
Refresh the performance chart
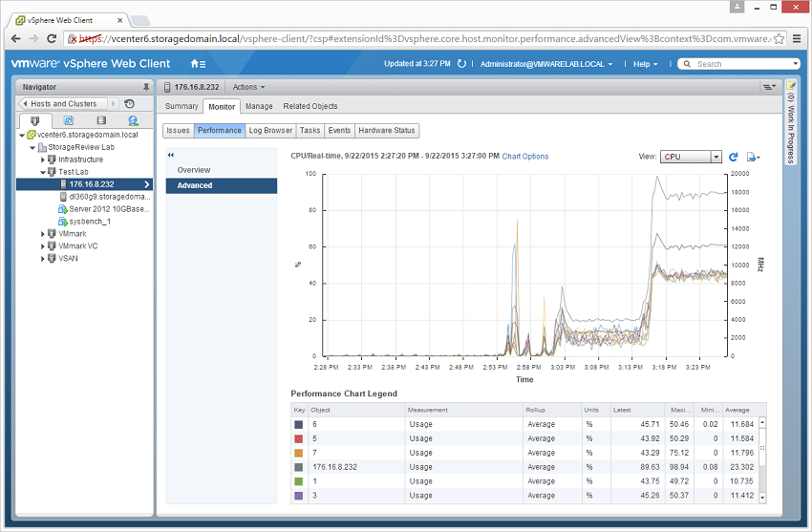pyautogui.click(x=734, y=157)
